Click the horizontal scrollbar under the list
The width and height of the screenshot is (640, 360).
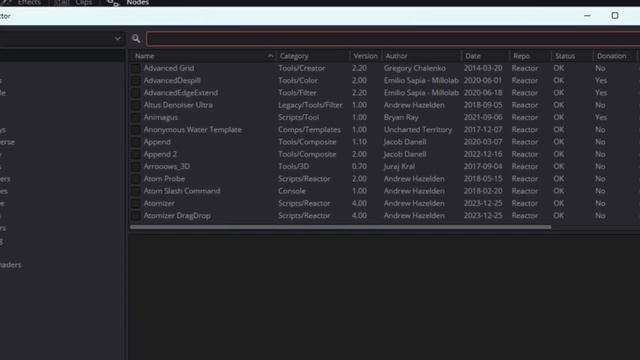tap(340, 227)
